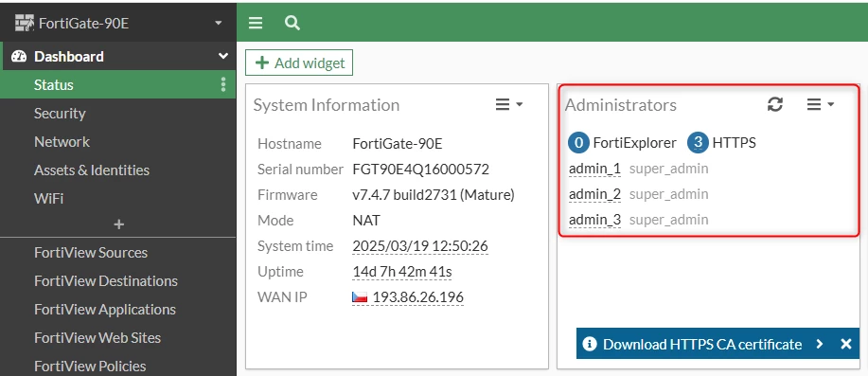The height and width of the screenshot is (376, 868).
Task: Click the Administrators widget title
Action: [621, 105]
